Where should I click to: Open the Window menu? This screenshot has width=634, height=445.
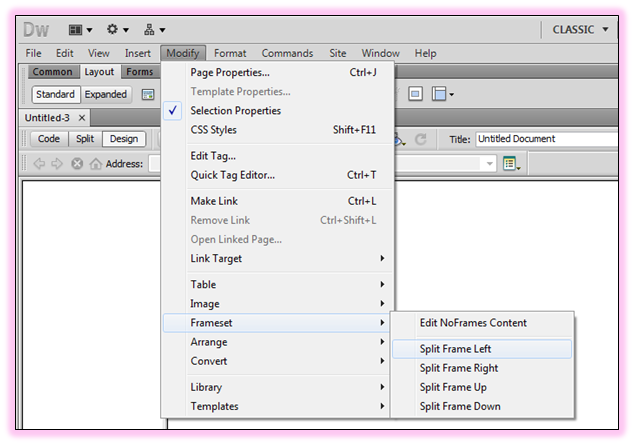(380, 53)
